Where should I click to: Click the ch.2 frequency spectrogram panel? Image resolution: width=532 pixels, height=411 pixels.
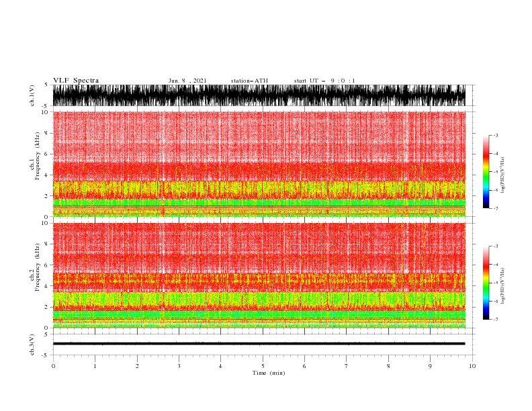pos(259,275)
